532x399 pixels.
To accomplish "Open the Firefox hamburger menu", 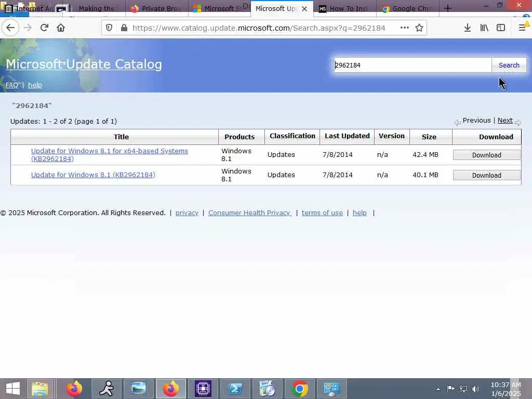I will click(x=522, y=28).
